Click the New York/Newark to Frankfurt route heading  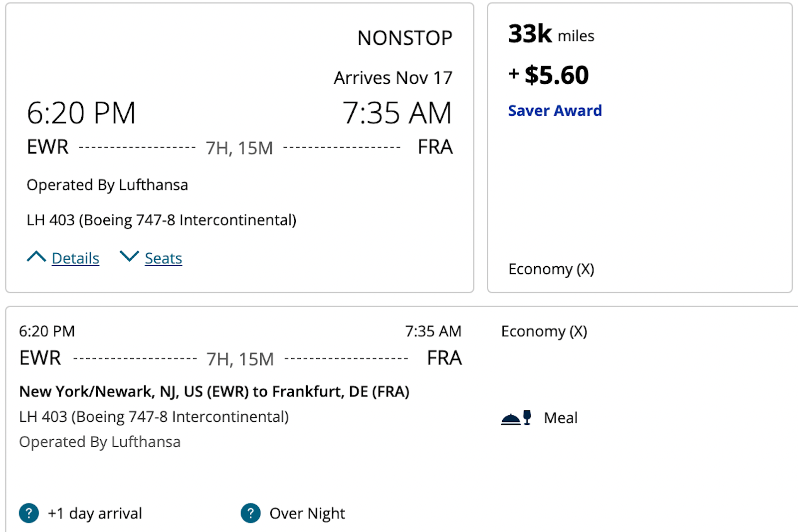[x=214, y=391]
